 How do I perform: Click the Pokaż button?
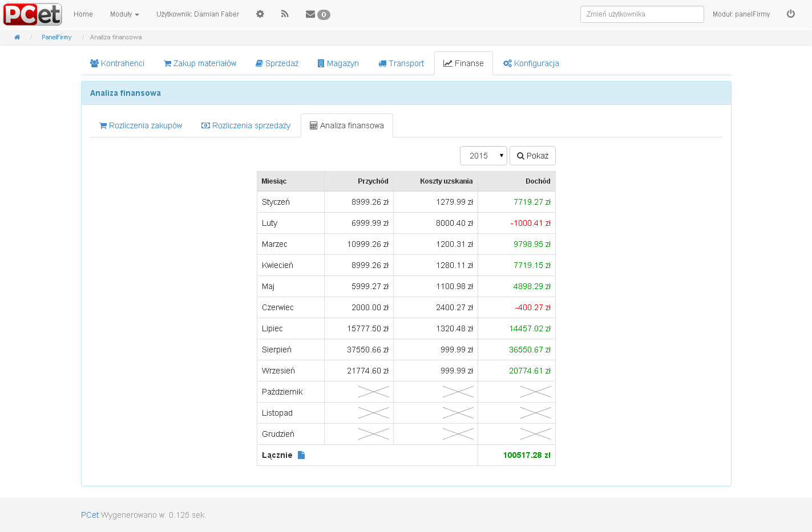(532, 156)
